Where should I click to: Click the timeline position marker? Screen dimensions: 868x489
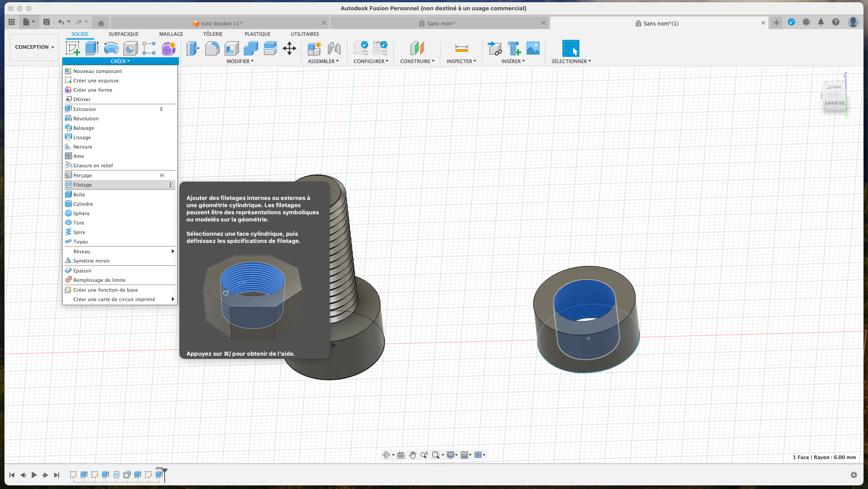pos(165,475)
